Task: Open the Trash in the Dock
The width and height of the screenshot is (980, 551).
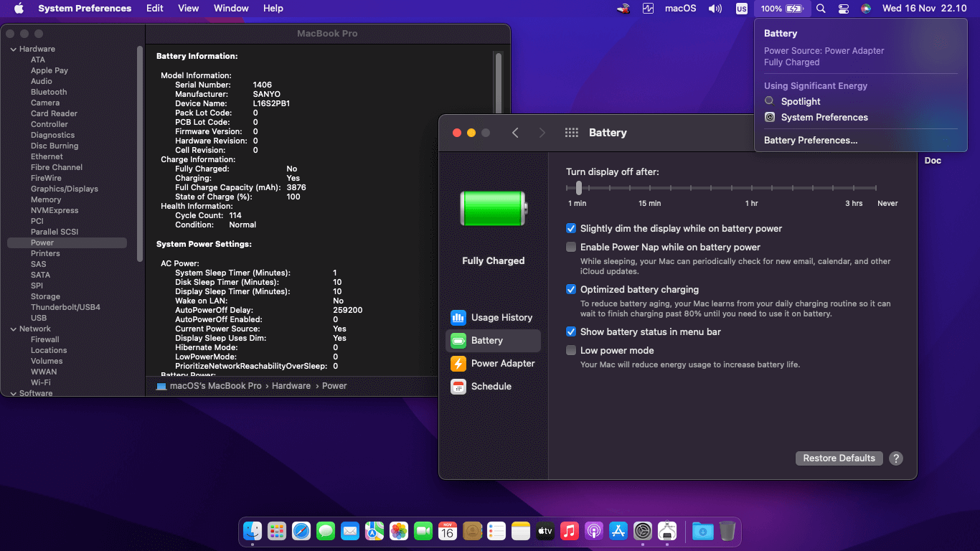Action: tap(727, 531)
